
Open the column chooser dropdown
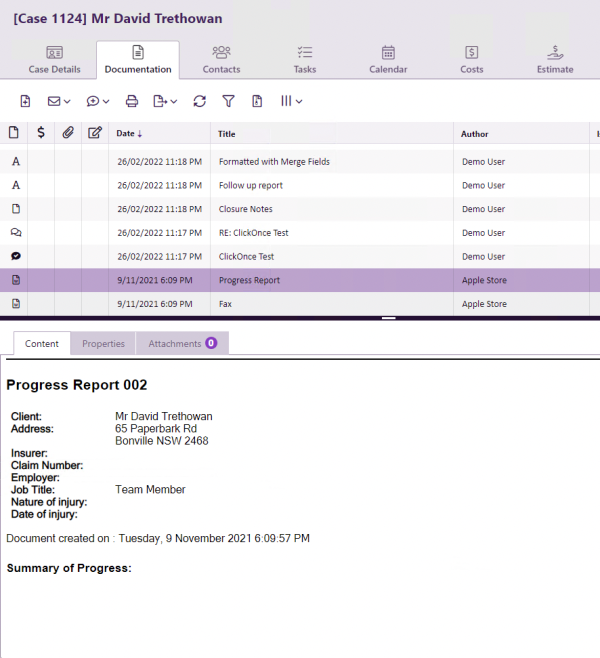[291, 101]
